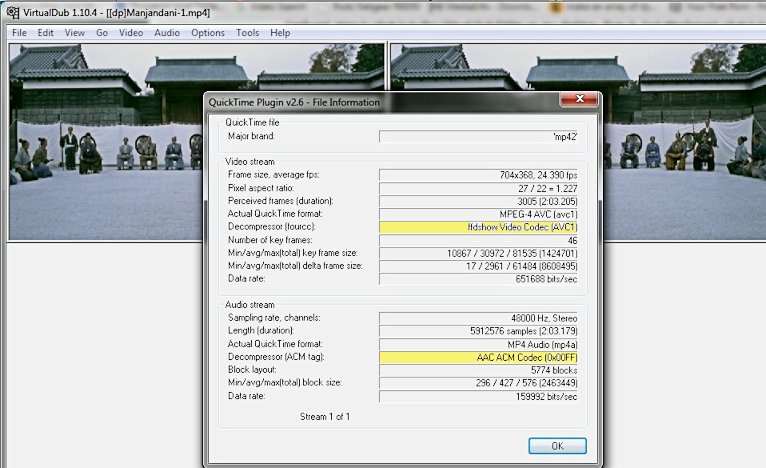Click the 'Pixel aspect ratio:' label
Viewport: 766px width, 468px height.
[x=261, y=188]
